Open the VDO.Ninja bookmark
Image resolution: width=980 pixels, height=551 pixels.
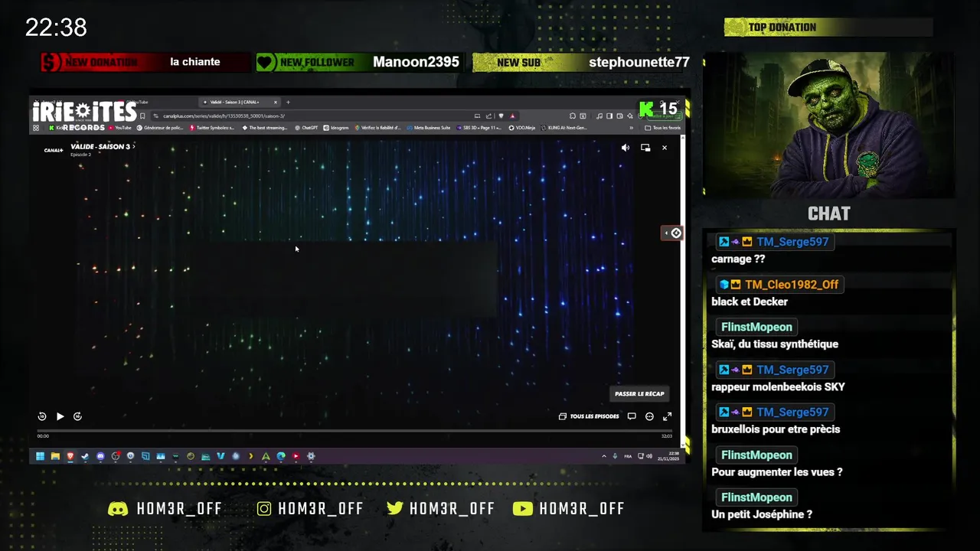pos(521,128)
